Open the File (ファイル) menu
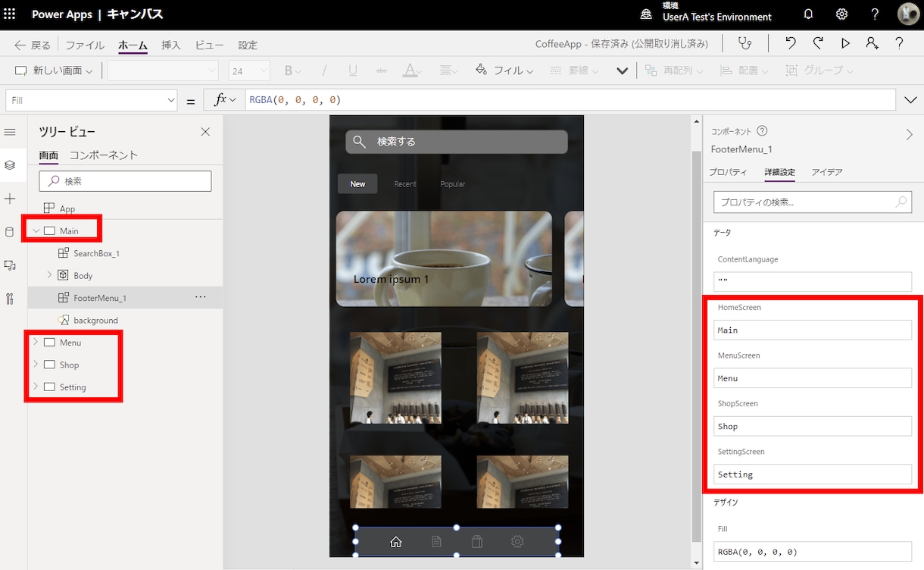 [x=85, y=45]
